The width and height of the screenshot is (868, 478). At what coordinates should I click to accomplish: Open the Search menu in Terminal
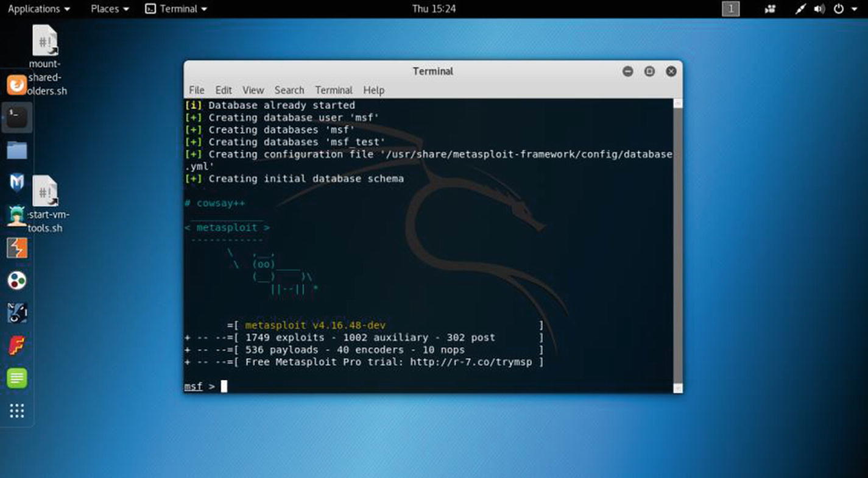point(289,90)
